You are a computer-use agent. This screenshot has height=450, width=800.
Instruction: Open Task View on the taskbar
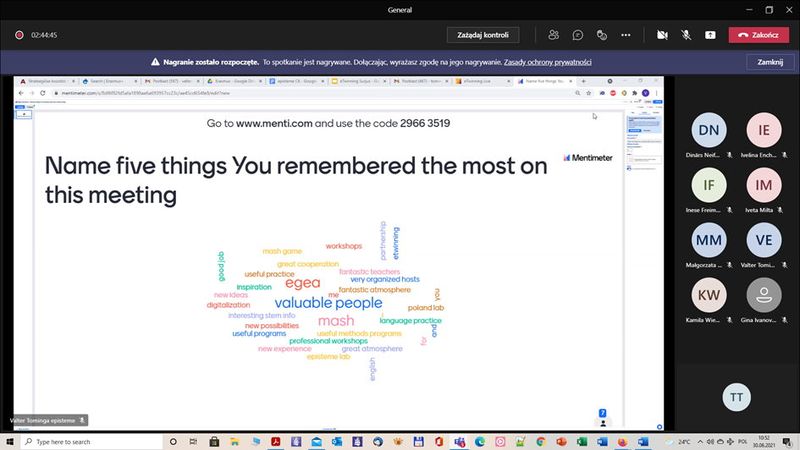[x=193, y=442]
